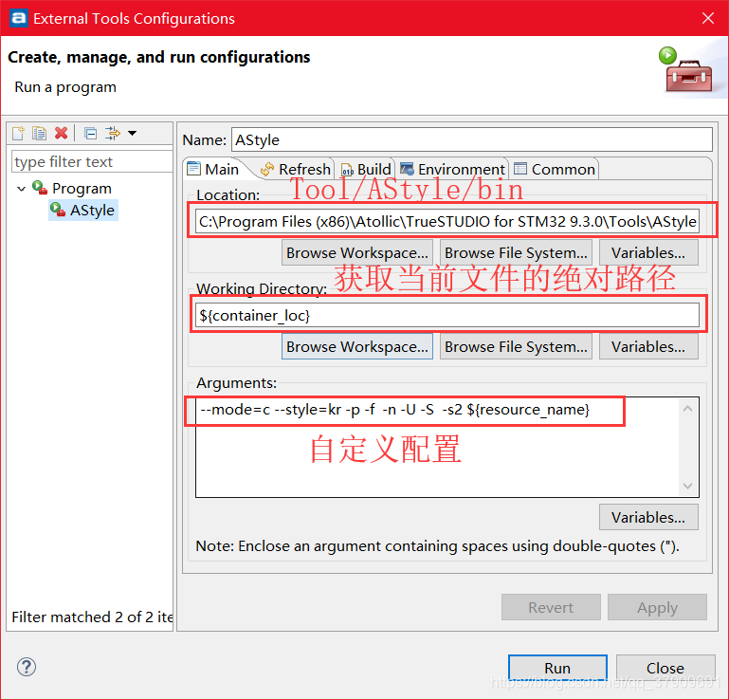
Task: Click the toolbox run banner icon
Action: [x=685, y=70]
